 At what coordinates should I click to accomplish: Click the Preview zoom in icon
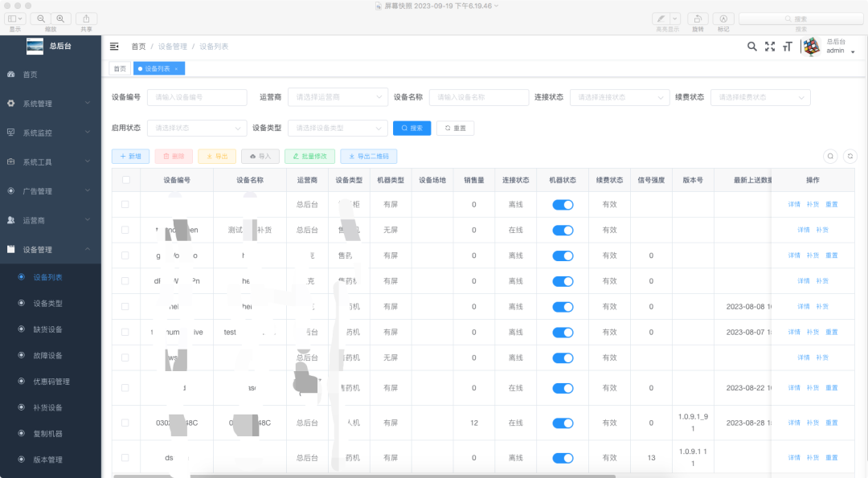tap(60, 18)
